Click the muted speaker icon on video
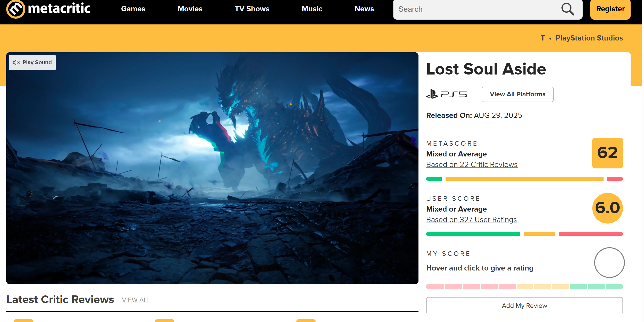 click(x=16, y=63)
